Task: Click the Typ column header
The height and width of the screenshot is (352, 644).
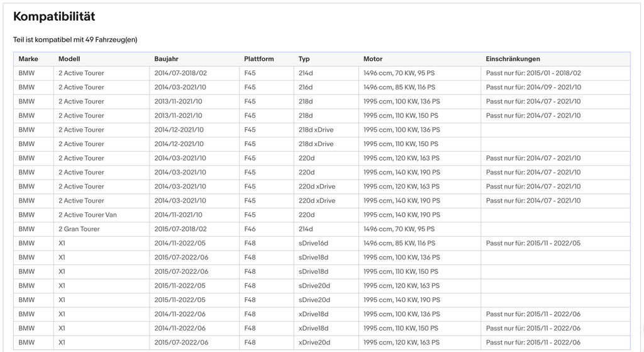Action: (304, 59)
